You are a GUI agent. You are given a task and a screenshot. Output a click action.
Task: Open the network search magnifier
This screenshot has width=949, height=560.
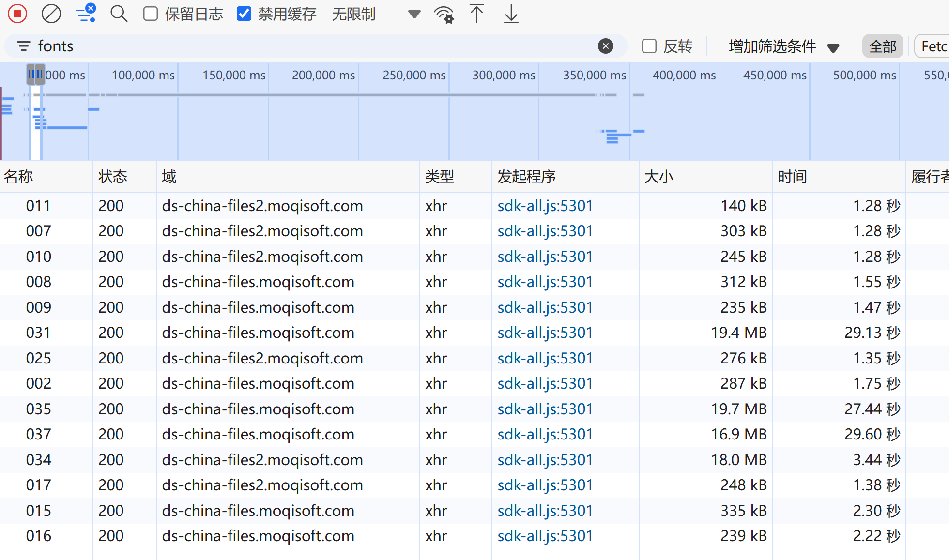tap(119, 14)
